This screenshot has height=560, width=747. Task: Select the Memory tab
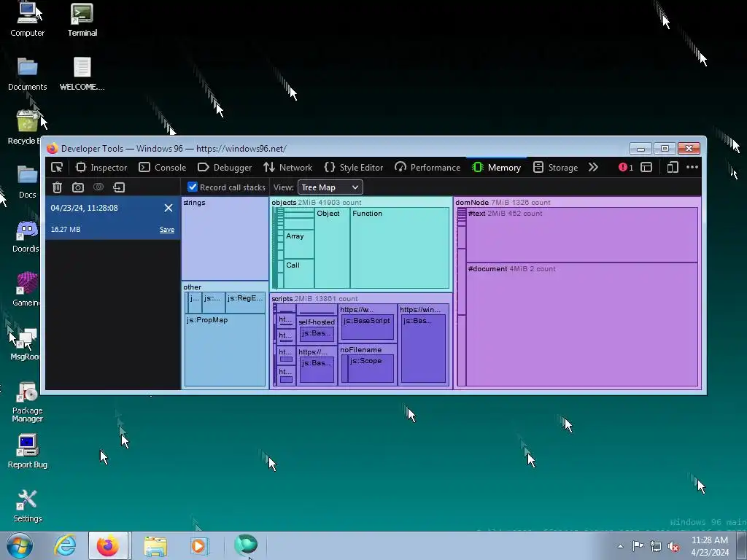coord(496,167)
